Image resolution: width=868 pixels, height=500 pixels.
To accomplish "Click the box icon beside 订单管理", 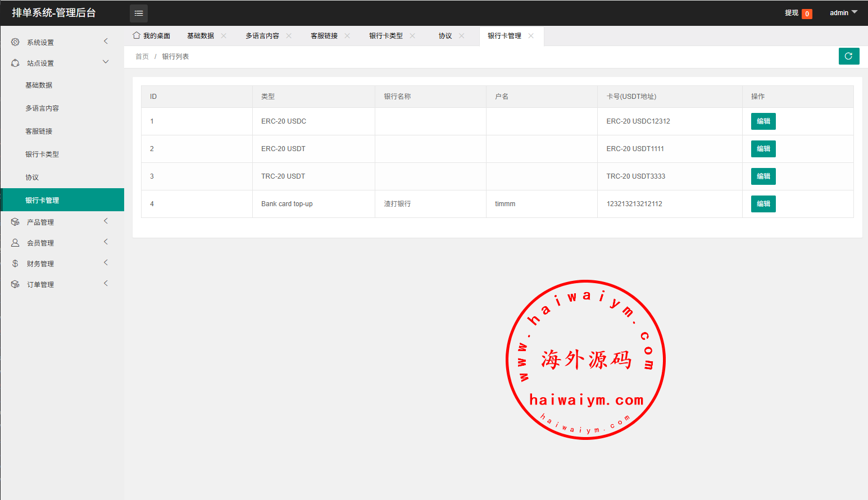I will [x=15, y=284].
